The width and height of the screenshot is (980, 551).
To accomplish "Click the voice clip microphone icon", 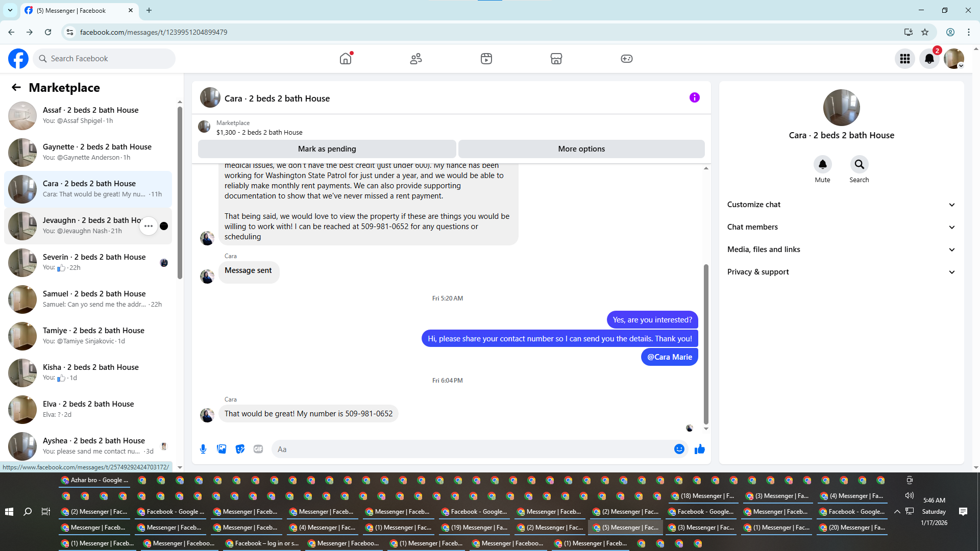I will tap(203, 449).
